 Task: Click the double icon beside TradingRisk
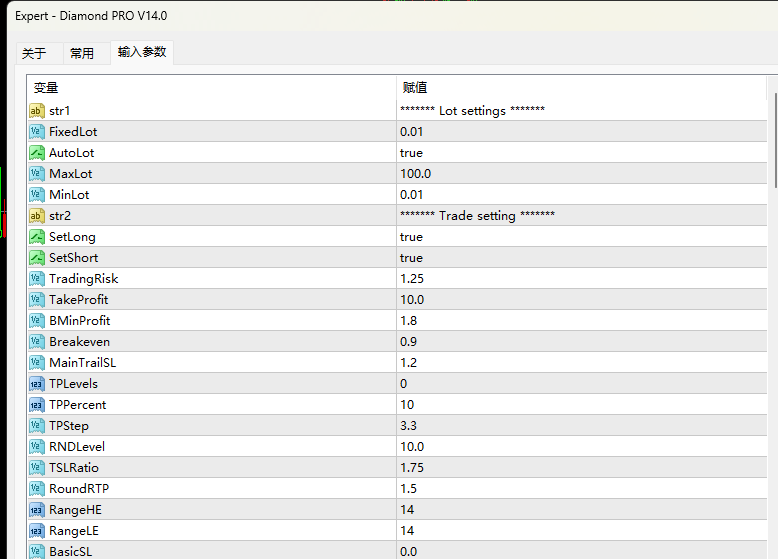pyautogui.click(x=37, y=279)
